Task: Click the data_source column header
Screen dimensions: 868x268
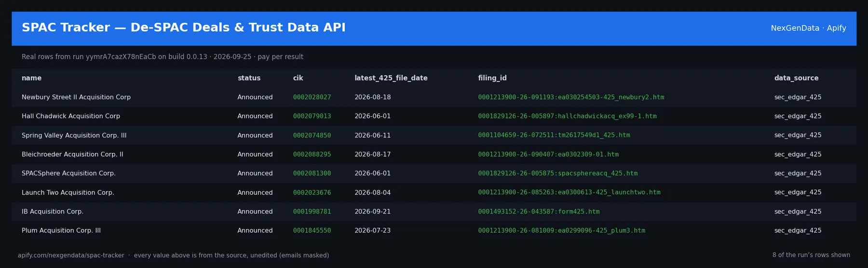Action: pyautogui.click(x=796, y=78)
